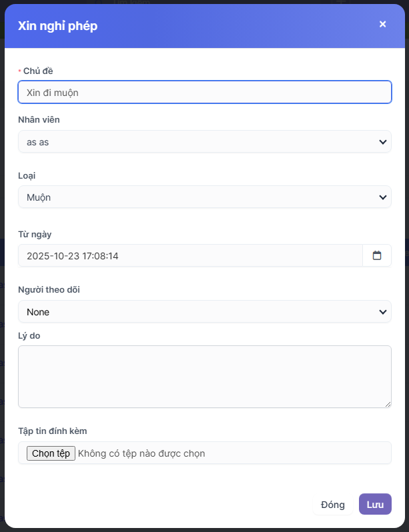This screenshot has height=532, width=409.
Task: Save the form with Lưu button
Action: click(375, 504)
